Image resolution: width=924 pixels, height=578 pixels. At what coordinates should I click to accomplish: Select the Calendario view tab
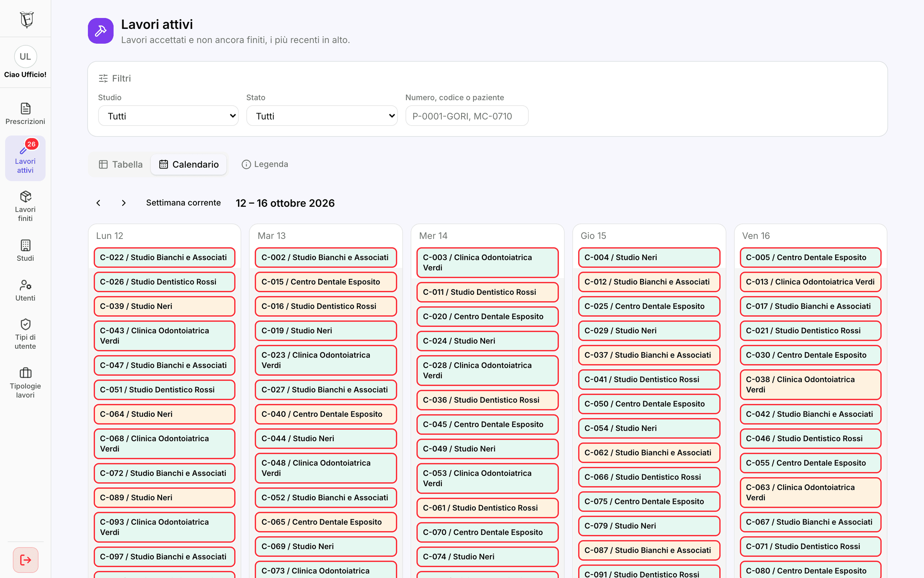(189, 164)
